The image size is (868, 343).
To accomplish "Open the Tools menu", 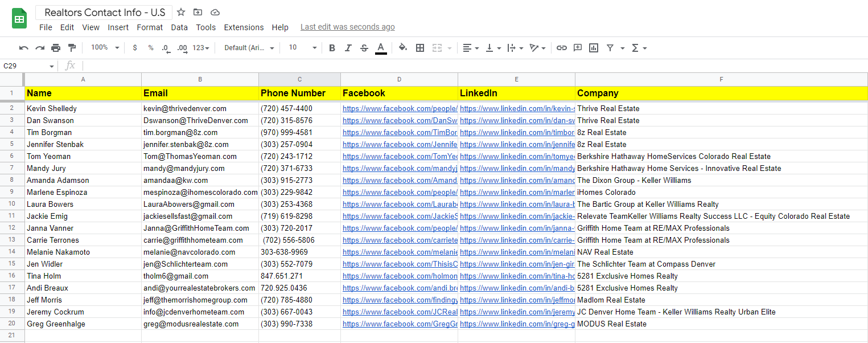I will (x=206, y=27).
